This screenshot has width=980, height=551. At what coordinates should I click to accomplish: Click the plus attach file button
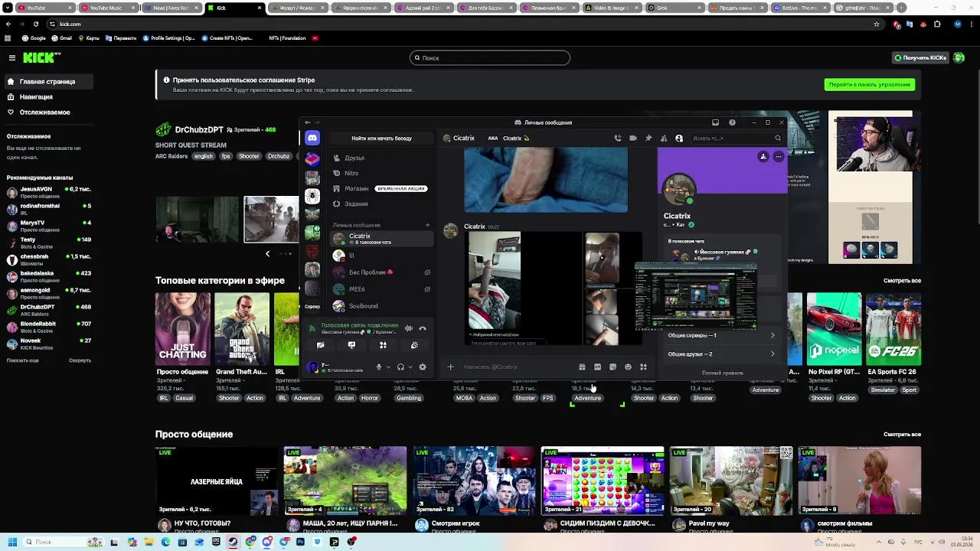[450, 367]
